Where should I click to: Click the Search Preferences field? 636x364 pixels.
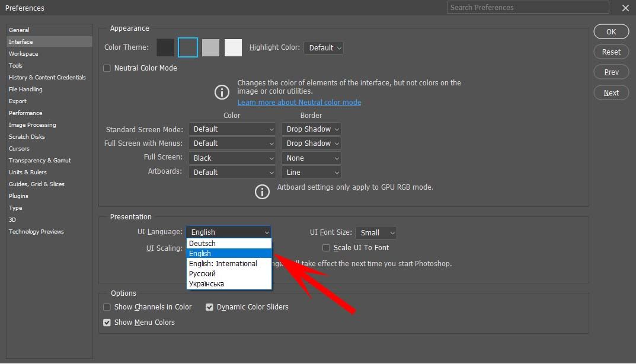pyautogui.click(x=528, y=7)
